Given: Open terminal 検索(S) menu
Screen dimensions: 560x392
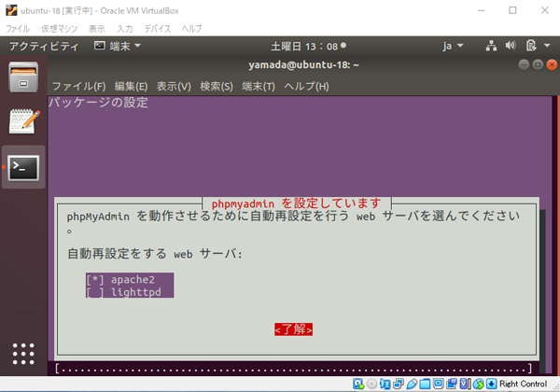Looking at the screenshot, I should [x=217, y=86].
